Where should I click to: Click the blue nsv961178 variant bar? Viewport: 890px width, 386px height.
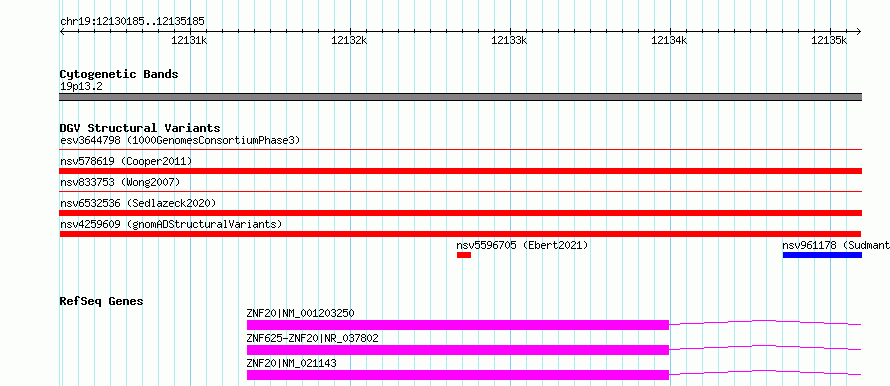pyautogui.click(x=822, y=255)
